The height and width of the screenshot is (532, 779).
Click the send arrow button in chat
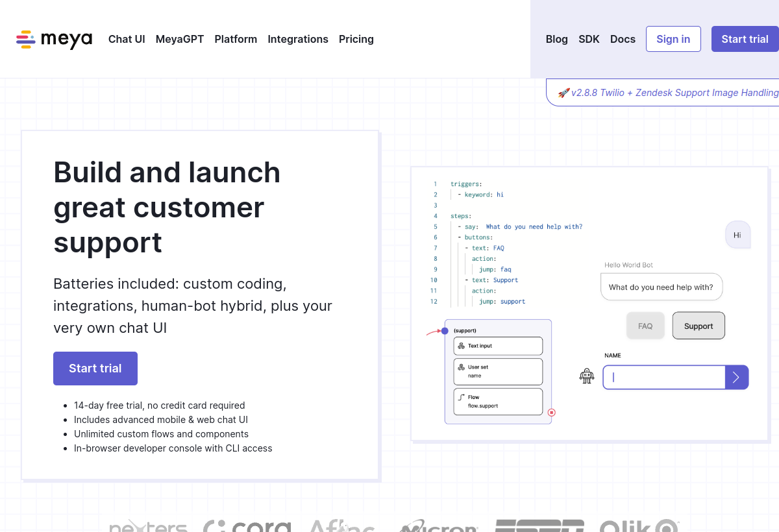[737, 377]
